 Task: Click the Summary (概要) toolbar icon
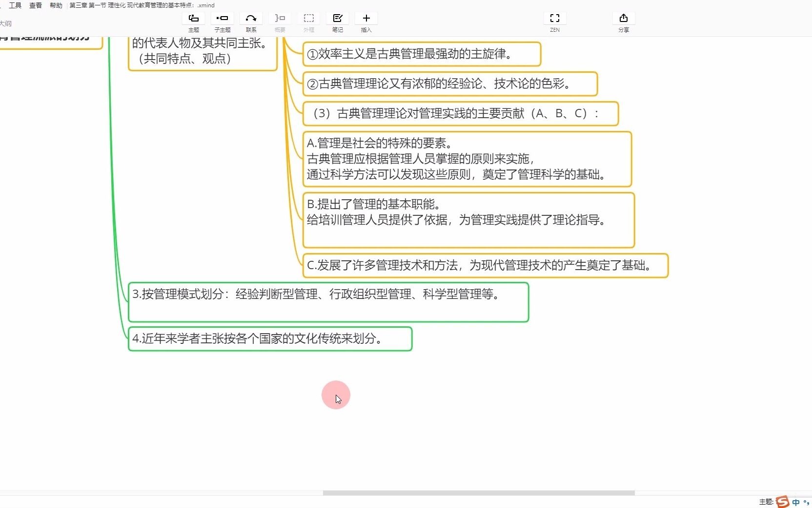coord(280,19)
